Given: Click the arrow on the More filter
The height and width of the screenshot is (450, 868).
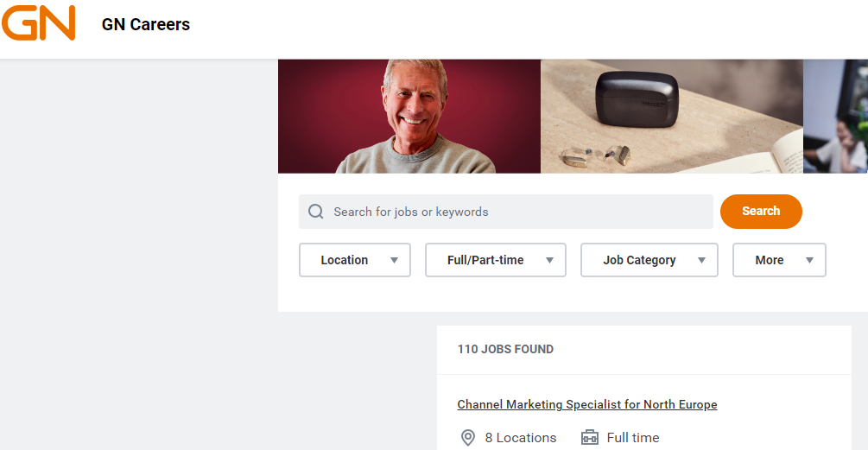Looking at the screenshot, I should (x=809, y=260).
